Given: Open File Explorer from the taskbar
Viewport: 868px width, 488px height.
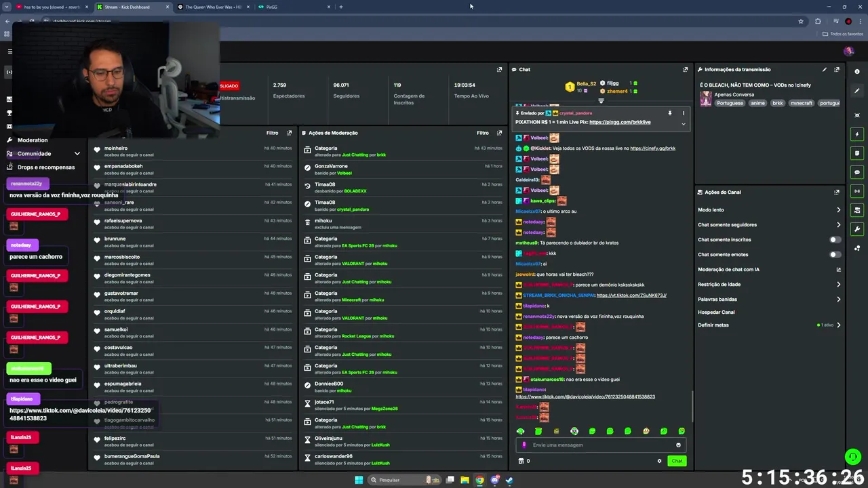Looking at the screenshot, I should (465, 480).
